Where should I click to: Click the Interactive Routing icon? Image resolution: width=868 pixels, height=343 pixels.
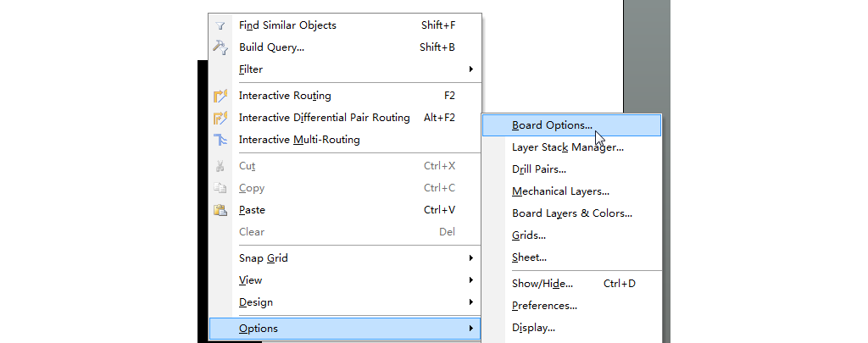[x=220, y=96]
